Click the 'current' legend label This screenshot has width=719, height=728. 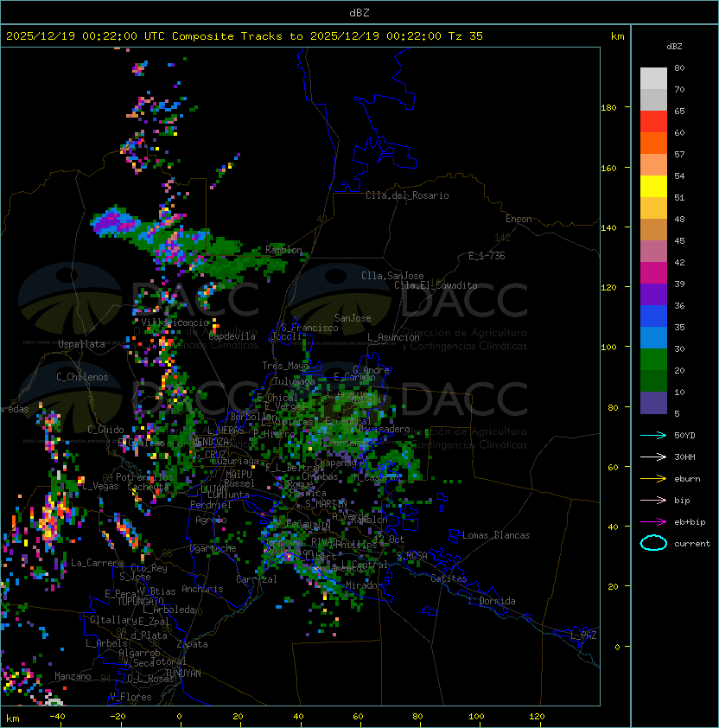coord(692,544)
